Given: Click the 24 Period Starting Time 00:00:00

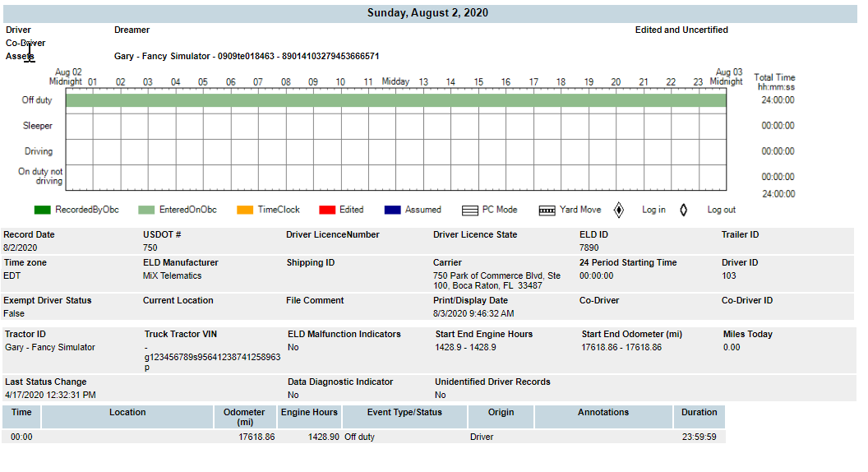Looking at the screenshot, I should pos(596,276).
